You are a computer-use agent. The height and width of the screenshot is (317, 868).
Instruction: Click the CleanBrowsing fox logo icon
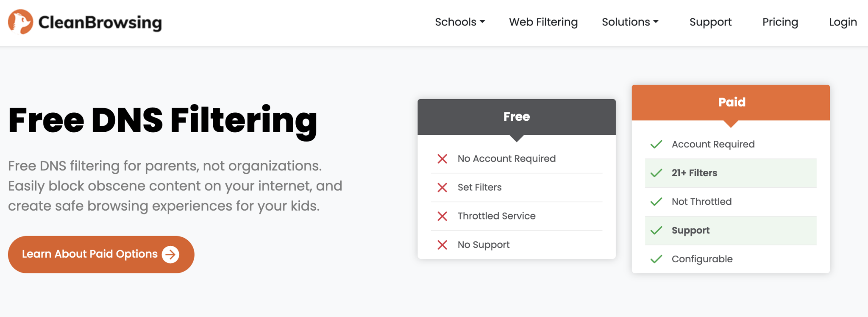20,22
